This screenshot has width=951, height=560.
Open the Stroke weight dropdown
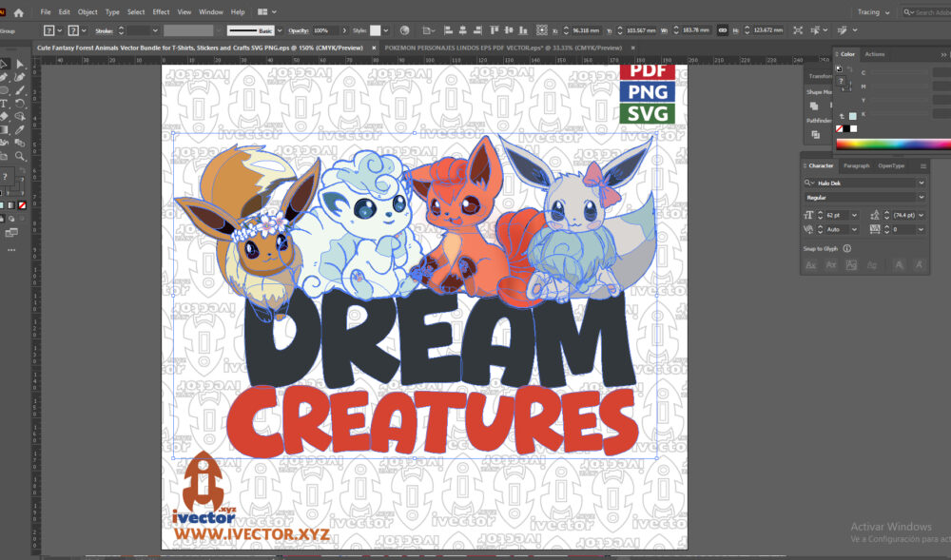point(155,30)
